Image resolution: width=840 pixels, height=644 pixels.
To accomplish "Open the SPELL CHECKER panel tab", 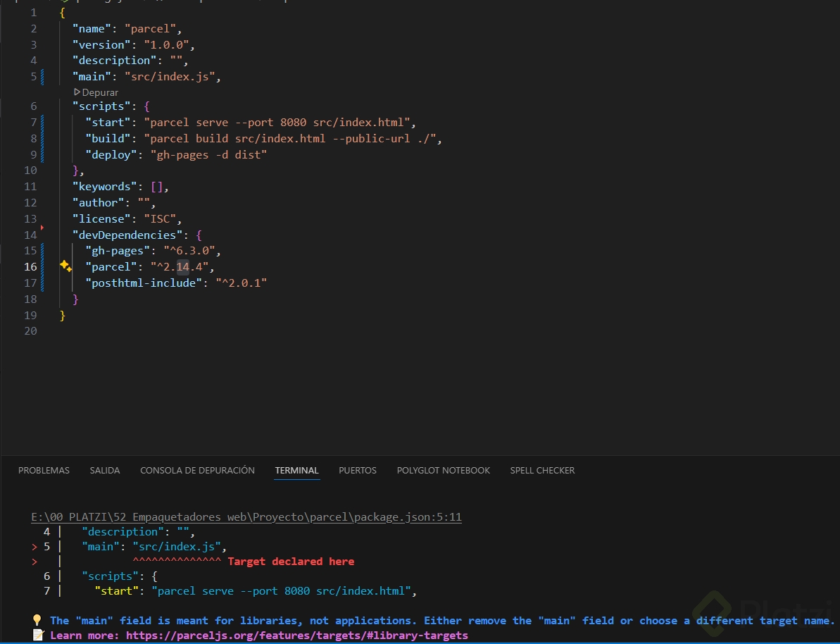I will tap(542, 470).
